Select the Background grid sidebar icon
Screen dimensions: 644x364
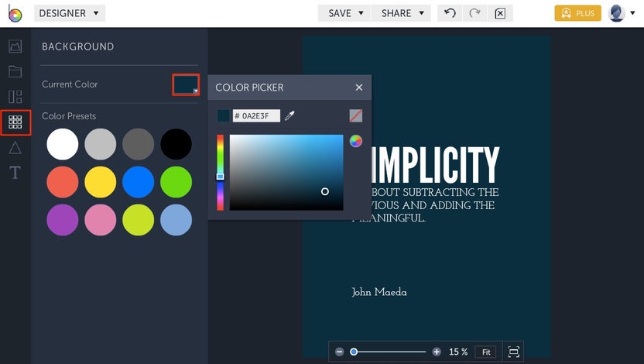15,122
